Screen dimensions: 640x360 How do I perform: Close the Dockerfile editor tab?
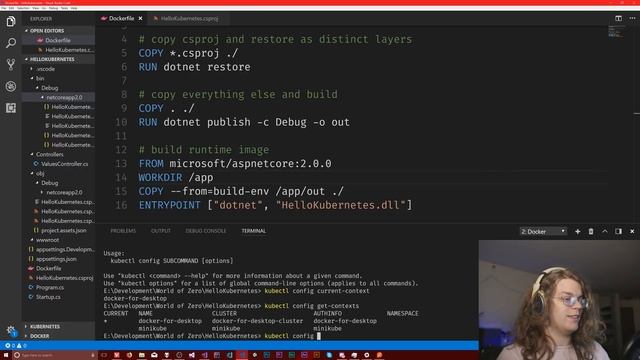pyautogui.click(x=140, y=18)
